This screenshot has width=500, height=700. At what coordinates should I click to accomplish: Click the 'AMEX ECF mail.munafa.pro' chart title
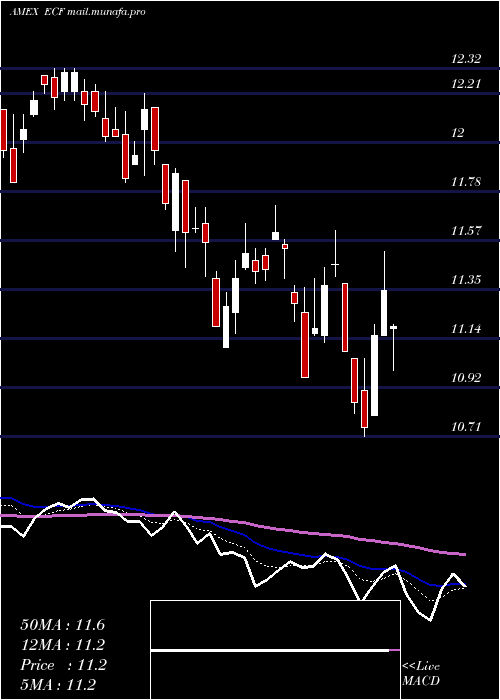point(77,12)
